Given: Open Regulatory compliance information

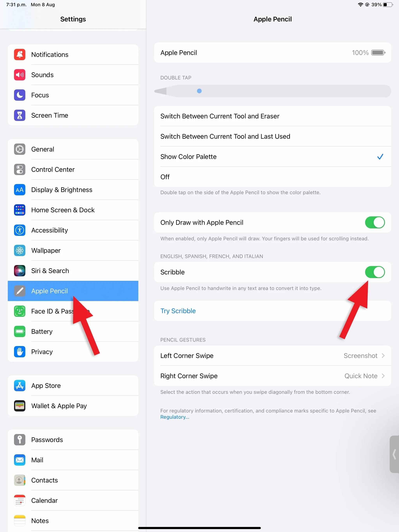Looking at the screenshot, I should (175, 417).
